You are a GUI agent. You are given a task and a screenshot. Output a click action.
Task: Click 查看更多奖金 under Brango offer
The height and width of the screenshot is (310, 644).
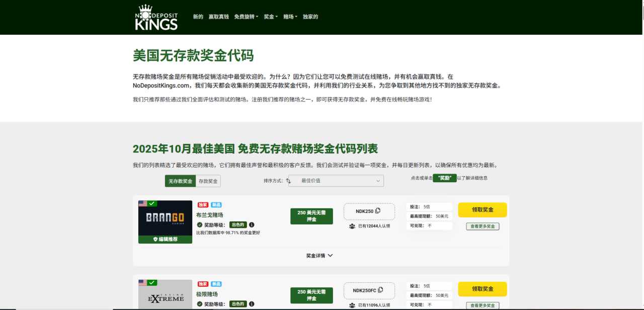[x=482, y=226]
